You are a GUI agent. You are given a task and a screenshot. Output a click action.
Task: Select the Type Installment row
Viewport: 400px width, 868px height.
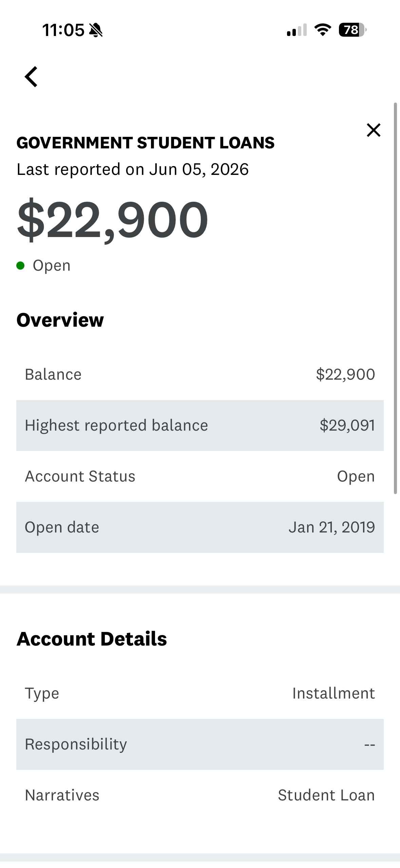point(200,693)
